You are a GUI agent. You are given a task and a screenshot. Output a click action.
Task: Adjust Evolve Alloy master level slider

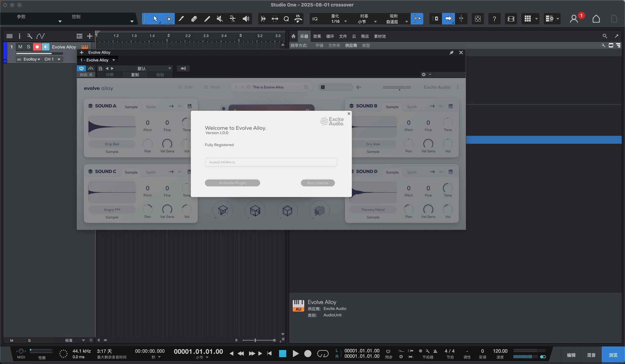tap(397, 87)
